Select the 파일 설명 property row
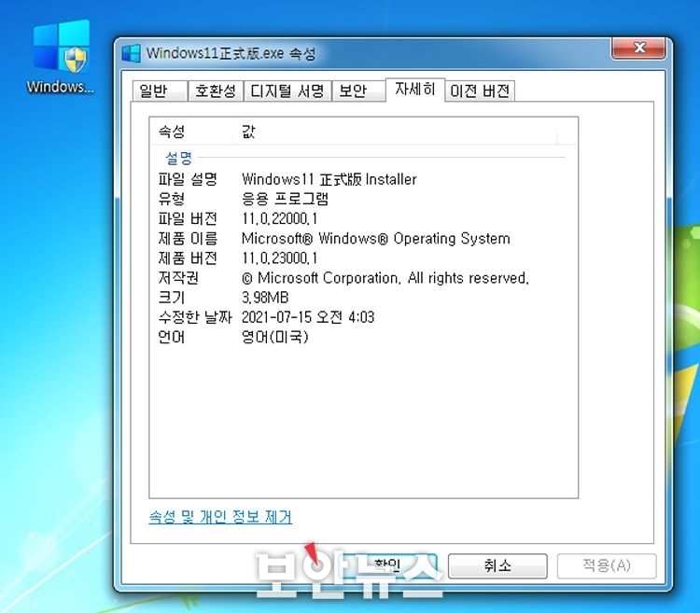700x613 pixels. tap(363, 179)
